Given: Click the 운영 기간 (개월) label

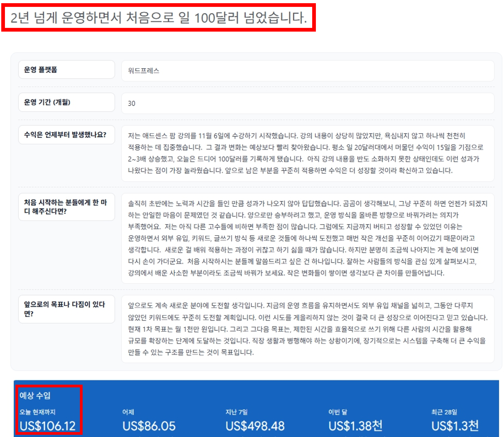Looking at the screenshot, I should point(66,102).
